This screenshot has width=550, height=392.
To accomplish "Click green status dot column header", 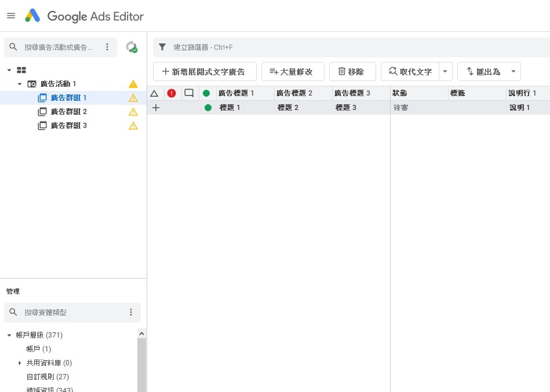I will pyautogui.click(x=206, y=93).
